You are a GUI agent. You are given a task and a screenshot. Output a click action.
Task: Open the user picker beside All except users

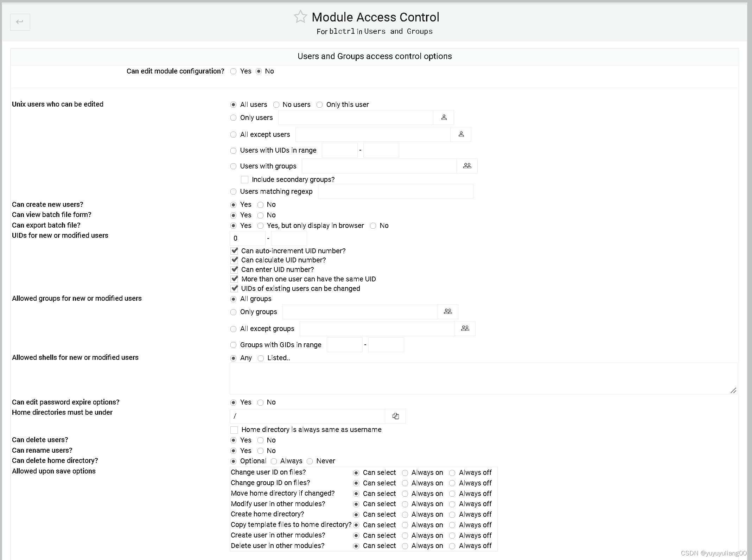(x=461, y=134)
